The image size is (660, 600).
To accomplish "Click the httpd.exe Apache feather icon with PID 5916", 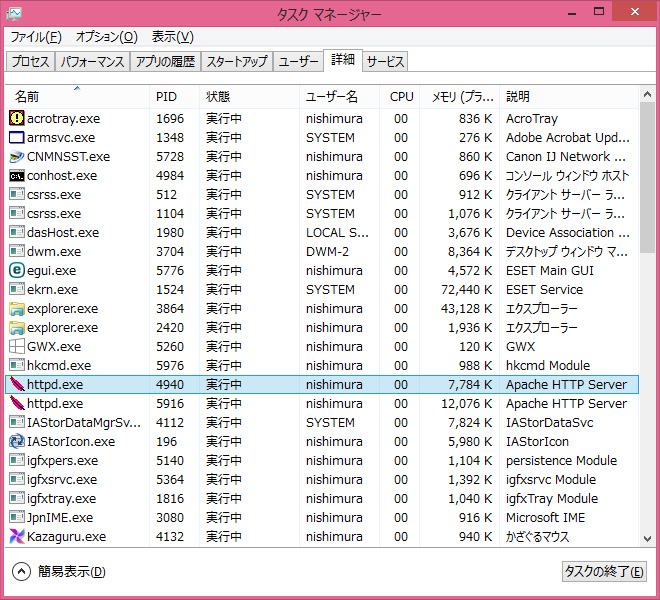I will [17, 403].
